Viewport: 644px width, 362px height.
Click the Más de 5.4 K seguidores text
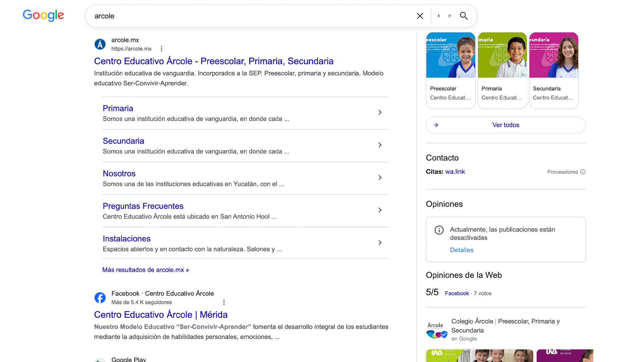click(142, 302)
